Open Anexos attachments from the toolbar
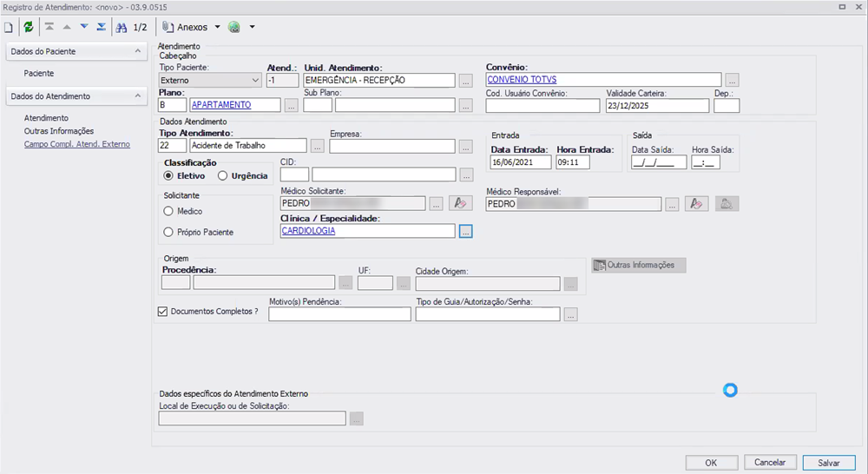868x474 pixels. [x=185, y=27]
